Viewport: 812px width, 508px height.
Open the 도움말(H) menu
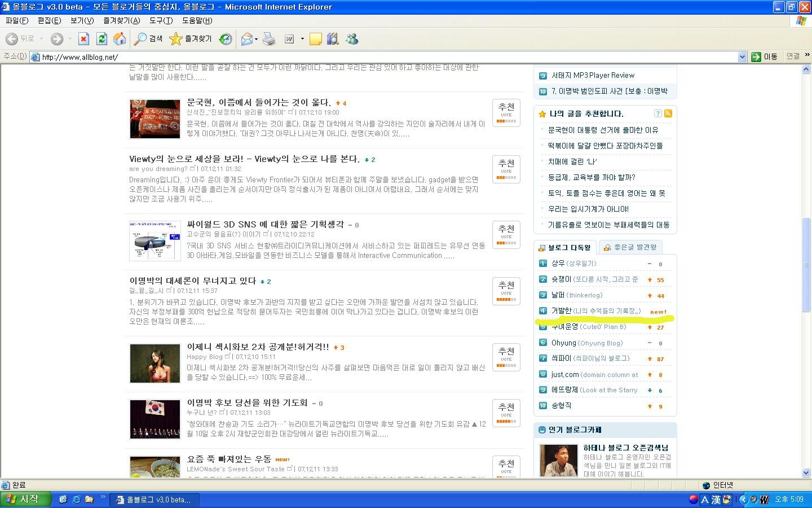[x=197, y=20]
